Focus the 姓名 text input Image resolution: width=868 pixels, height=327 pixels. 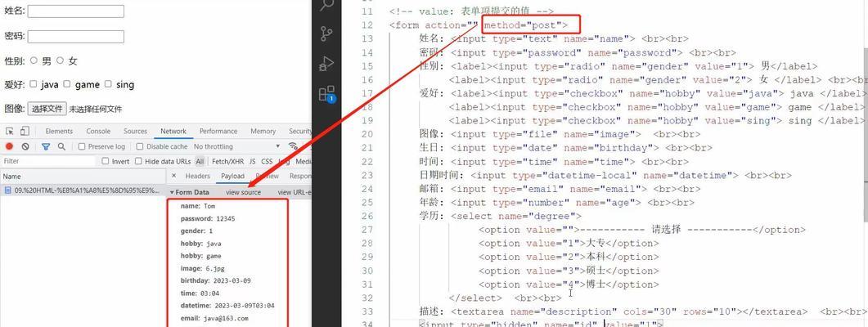[76, 11]
